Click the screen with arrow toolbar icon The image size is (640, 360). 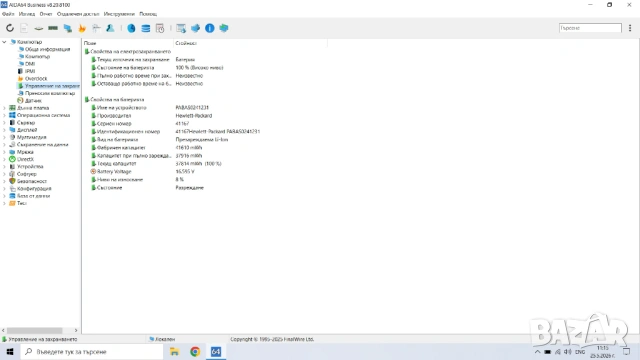[181, 28]
